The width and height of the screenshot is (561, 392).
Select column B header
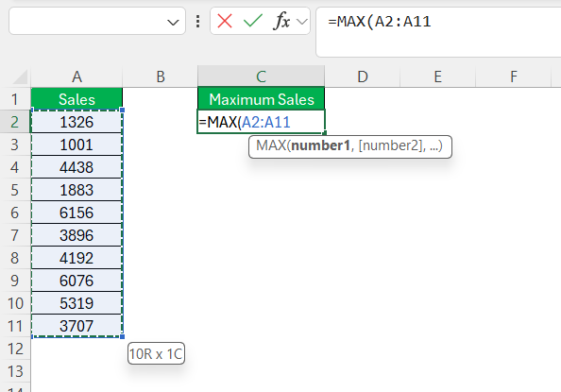[161, 77]
